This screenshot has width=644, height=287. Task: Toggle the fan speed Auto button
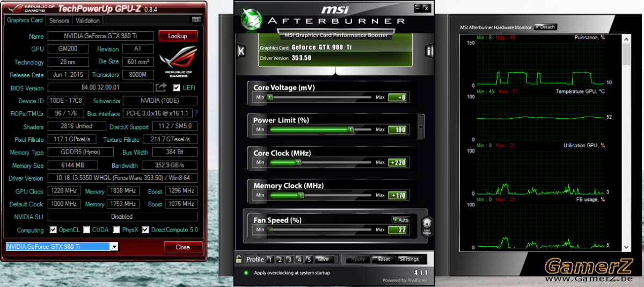400,220
